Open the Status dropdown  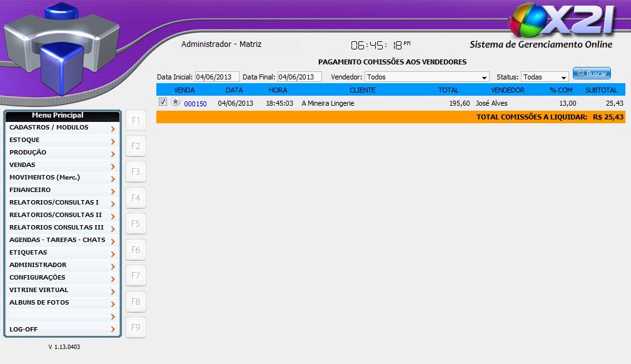545,77
